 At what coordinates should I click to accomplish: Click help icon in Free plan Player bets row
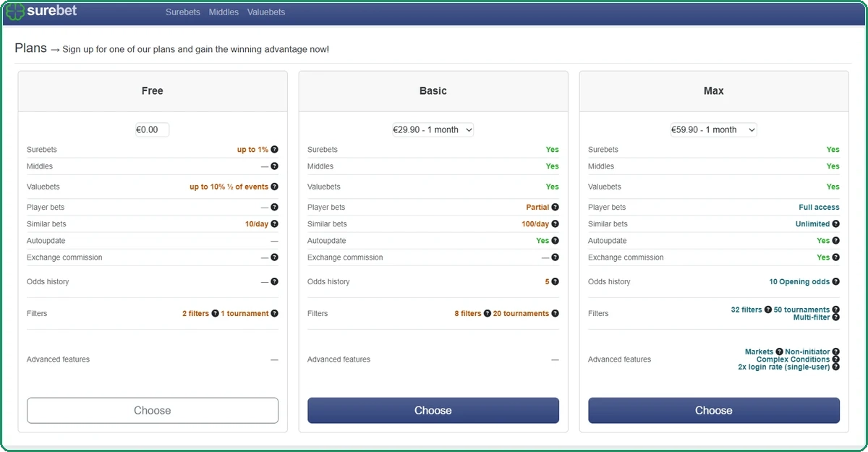[x=275, y=208]
